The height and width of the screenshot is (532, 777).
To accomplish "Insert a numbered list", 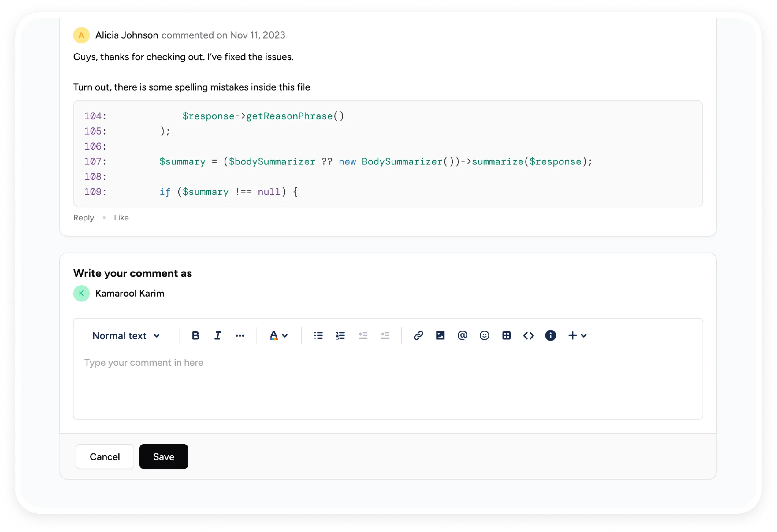I will coord(340,335).
